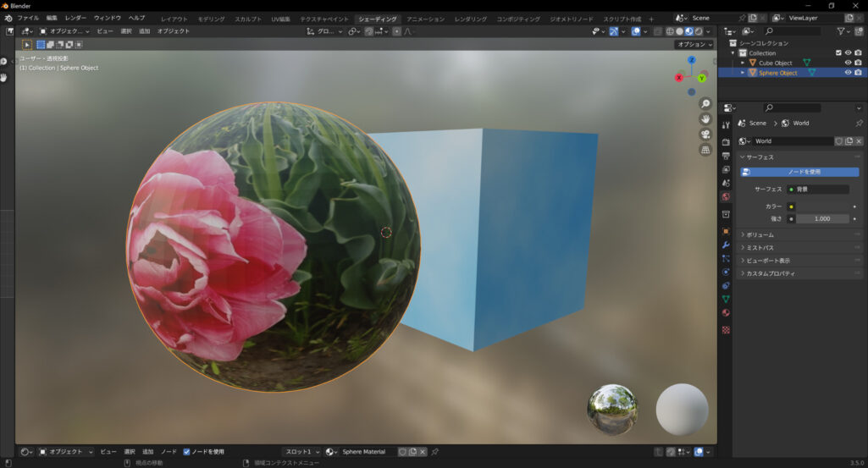Activate box select new selection mode
The width and height of the screenshot is (868, 468).
41,44
